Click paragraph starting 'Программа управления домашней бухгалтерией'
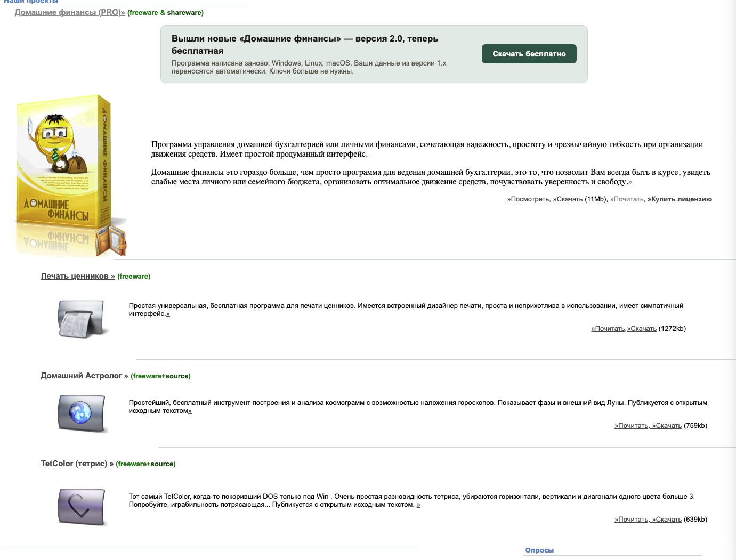The width and height of the screenshot is (736, 560). coord(427,149)
